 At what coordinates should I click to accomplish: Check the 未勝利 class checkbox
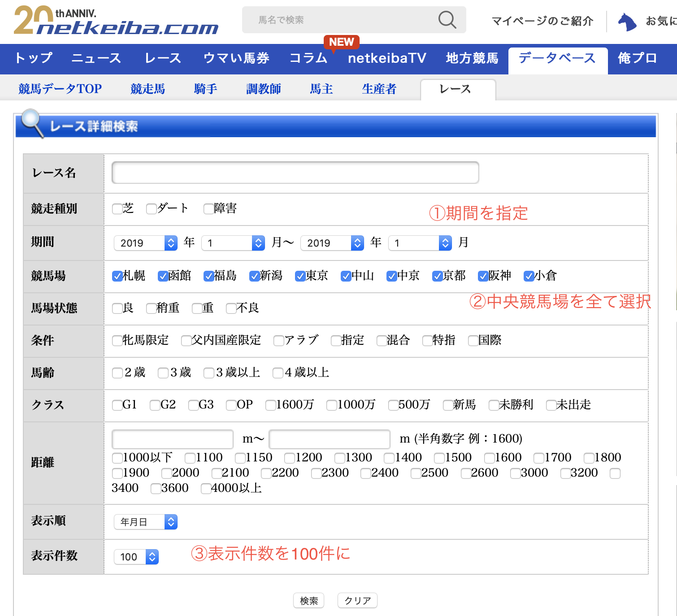click(x=494, y=405)
